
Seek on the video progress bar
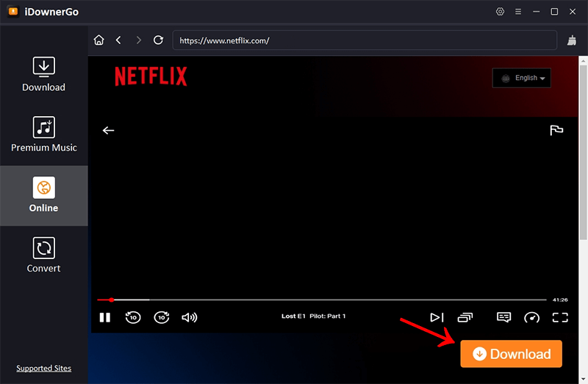[x=322, y=300]
